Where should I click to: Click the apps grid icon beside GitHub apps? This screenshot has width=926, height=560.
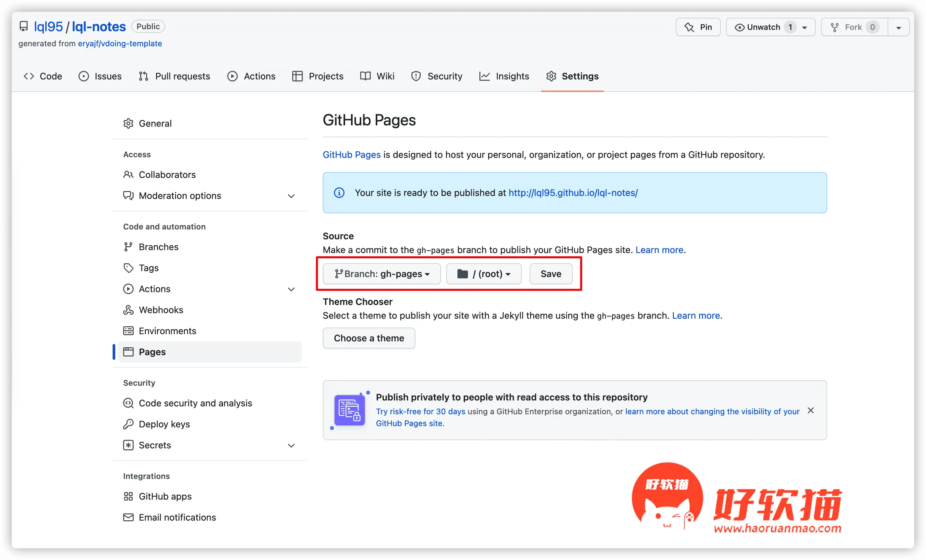[128, 496]
